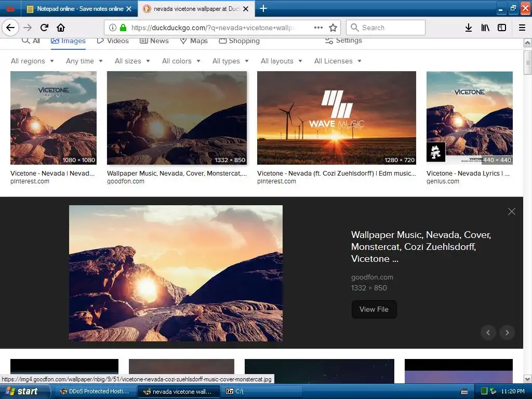Switch to DDoS Protected Hosti... taskbar window
This screenshot has width=532, height=399.
[95, 391]
